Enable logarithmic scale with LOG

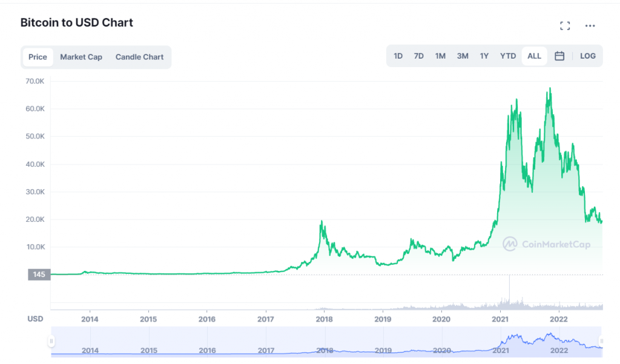587,56
